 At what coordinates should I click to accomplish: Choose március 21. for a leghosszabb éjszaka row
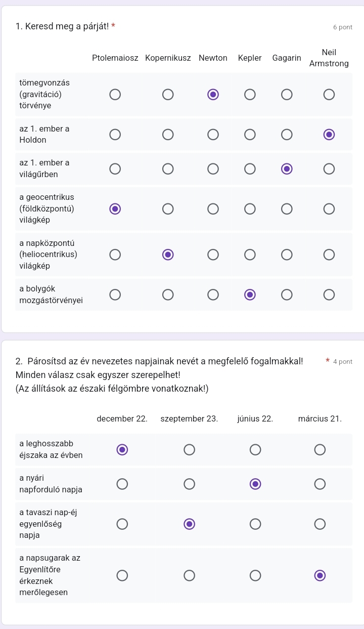[x=320, y=449]
